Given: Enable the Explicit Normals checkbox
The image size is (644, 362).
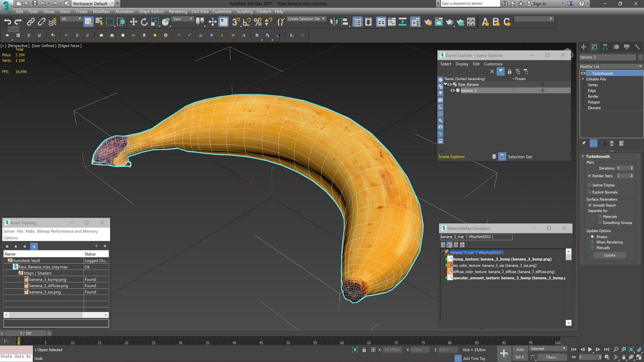Looking at the screenshot, I should tap(589, 192).
